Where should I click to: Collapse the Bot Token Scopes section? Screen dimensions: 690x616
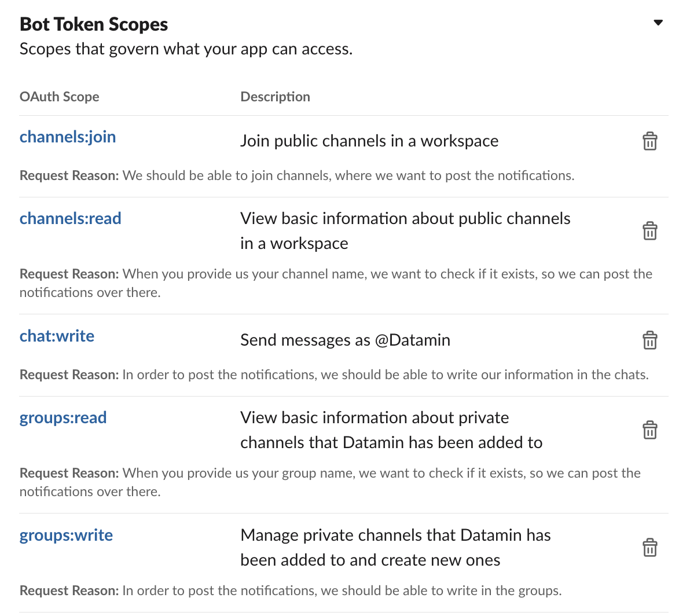658,23
